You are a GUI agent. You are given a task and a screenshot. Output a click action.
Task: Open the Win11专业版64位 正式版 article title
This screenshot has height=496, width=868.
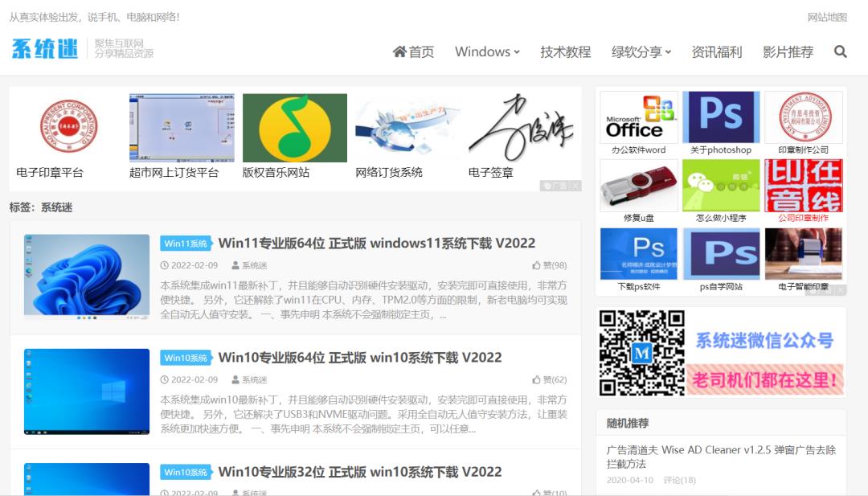click(376, 243)
